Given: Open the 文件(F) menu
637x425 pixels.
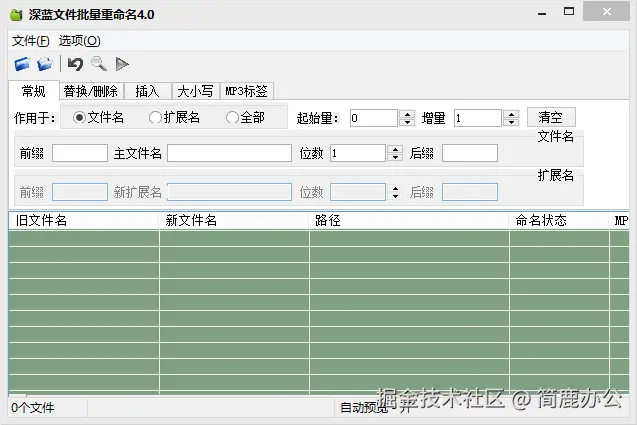Looking at the screenshot, I should 30,41.
